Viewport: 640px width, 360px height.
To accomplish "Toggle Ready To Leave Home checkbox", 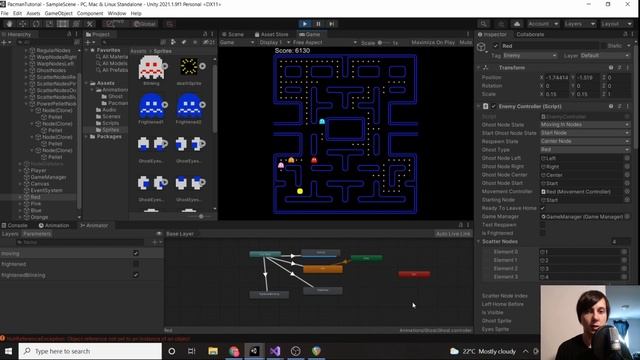I will click(x=543, y=208).
